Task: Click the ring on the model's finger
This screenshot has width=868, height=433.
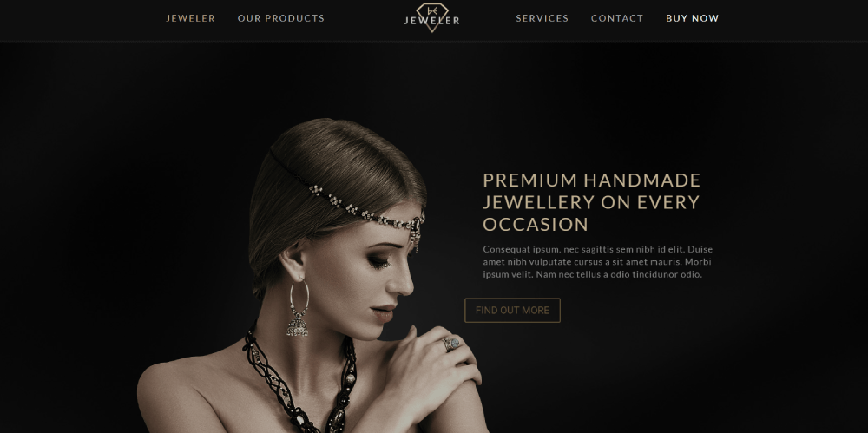Action: pos(451,344)
